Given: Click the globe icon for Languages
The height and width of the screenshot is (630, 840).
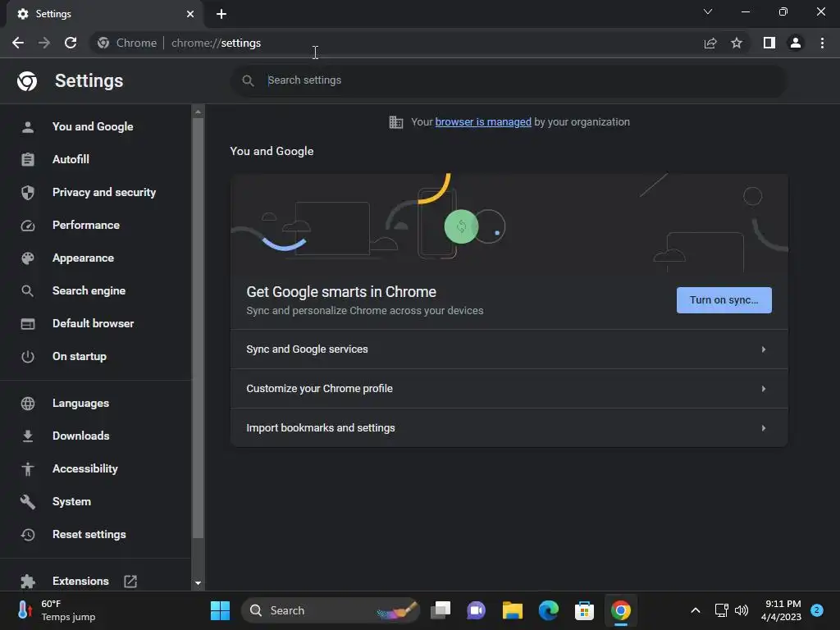Looking at the screenshot, I should 28,404.
